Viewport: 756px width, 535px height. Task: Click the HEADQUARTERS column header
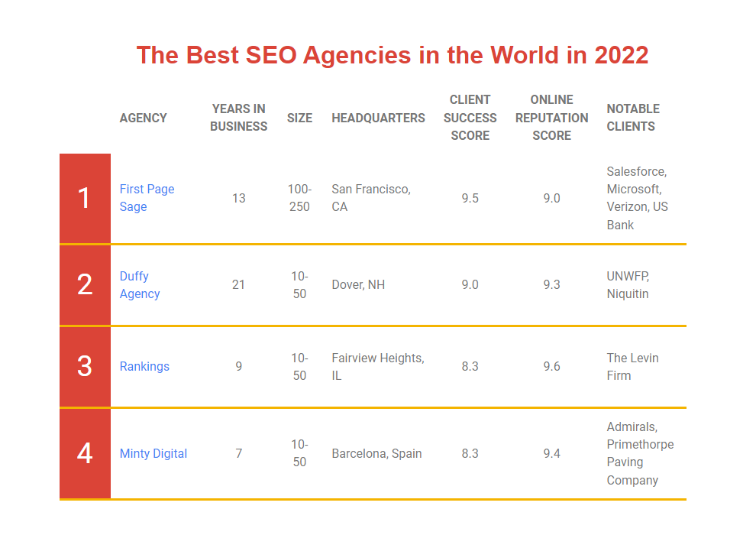pos(378,118)
